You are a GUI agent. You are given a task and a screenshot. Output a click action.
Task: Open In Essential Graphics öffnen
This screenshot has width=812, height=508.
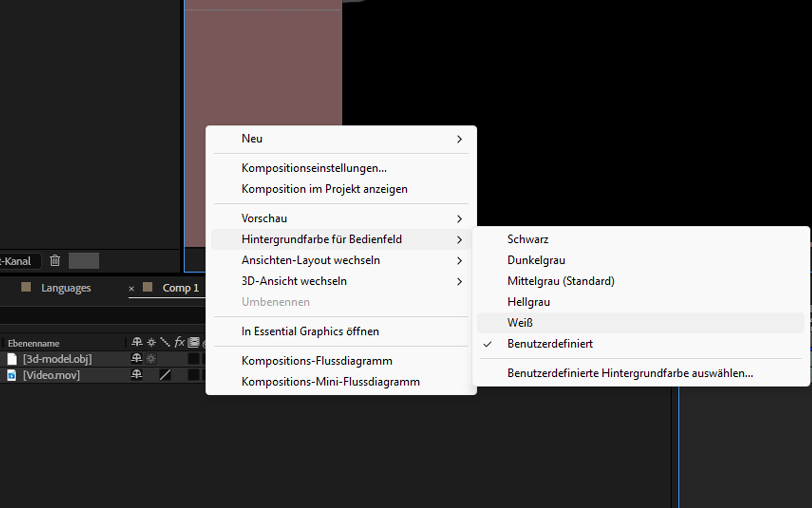tap(310, 331)
